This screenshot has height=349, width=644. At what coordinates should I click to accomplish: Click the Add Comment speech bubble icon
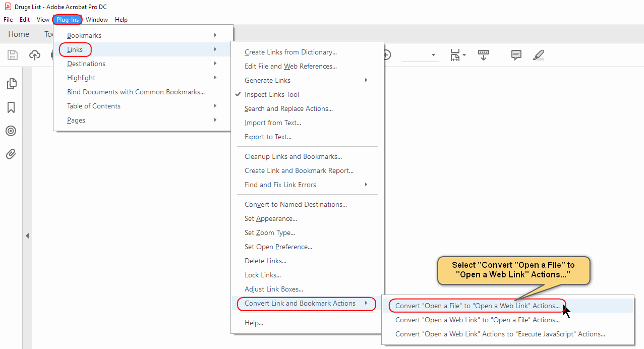pos(516,55)
